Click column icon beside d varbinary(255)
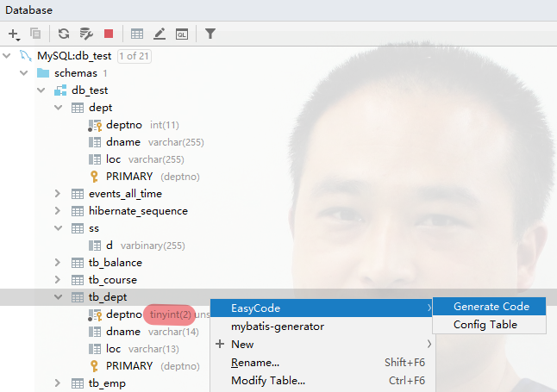The height and width of the screenshot is (392, 557). [95, 246]
